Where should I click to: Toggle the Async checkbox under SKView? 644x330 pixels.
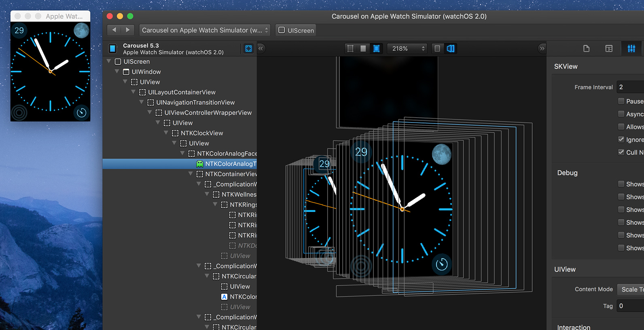[621, 114]
